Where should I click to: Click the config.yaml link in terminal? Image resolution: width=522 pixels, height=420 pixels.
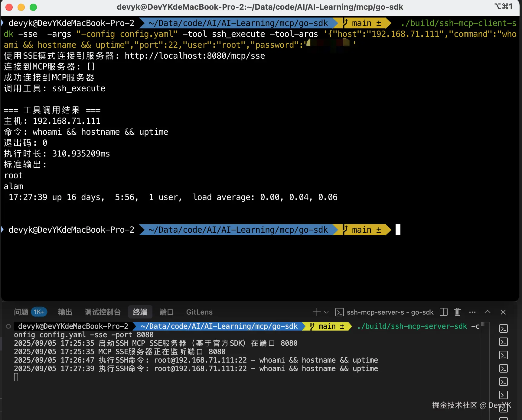point(63,335)
